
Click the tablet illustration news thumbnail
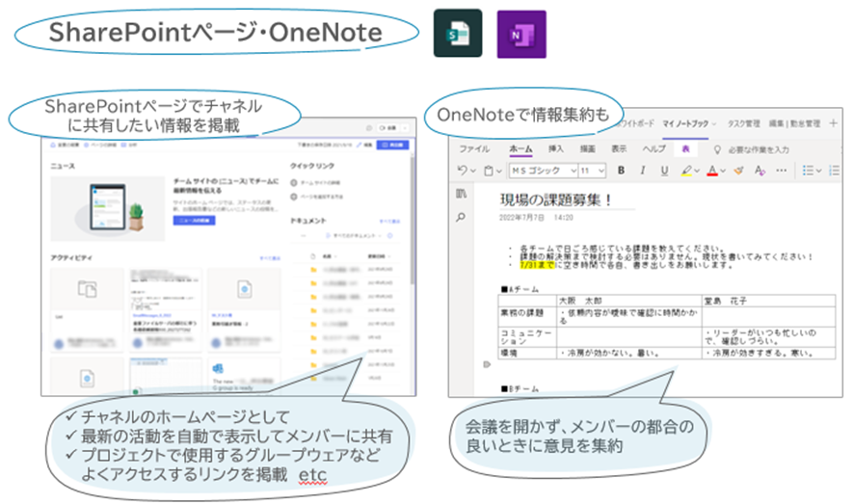[x=107, y=208]
